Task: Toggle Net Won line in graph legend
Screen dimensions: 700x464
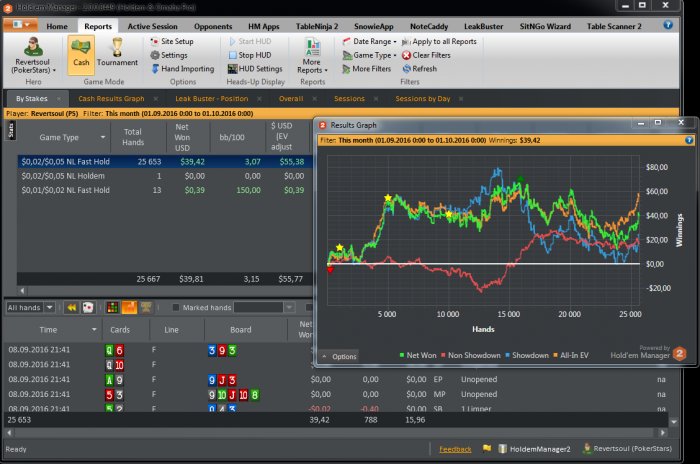Action: pos(419,355)
